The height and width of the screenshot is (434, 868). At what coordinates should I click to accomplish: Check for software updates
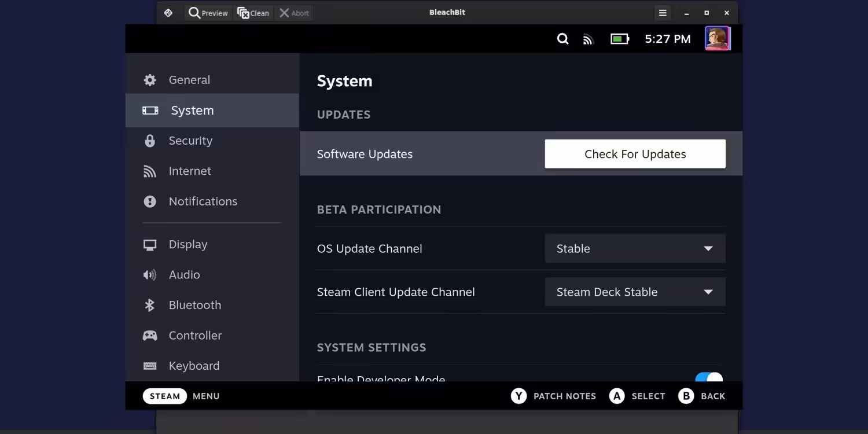[x=635, y=154]
